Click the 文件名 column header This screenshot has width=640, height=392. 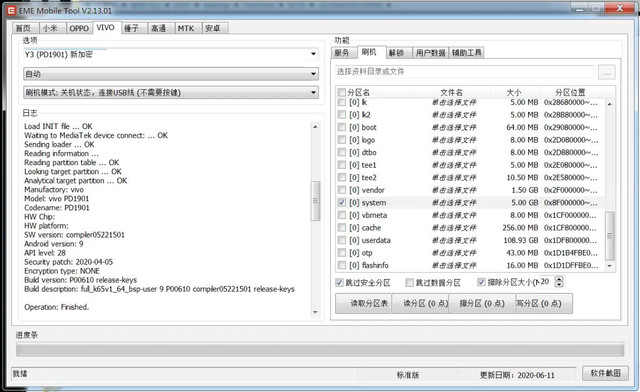pyautogui.click(x=451, y=93)
